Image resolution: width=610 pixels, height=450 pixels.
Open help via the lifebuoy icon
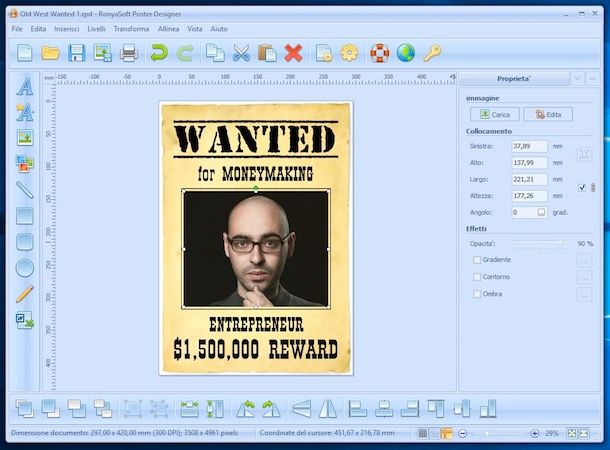[x=380, y=53]
